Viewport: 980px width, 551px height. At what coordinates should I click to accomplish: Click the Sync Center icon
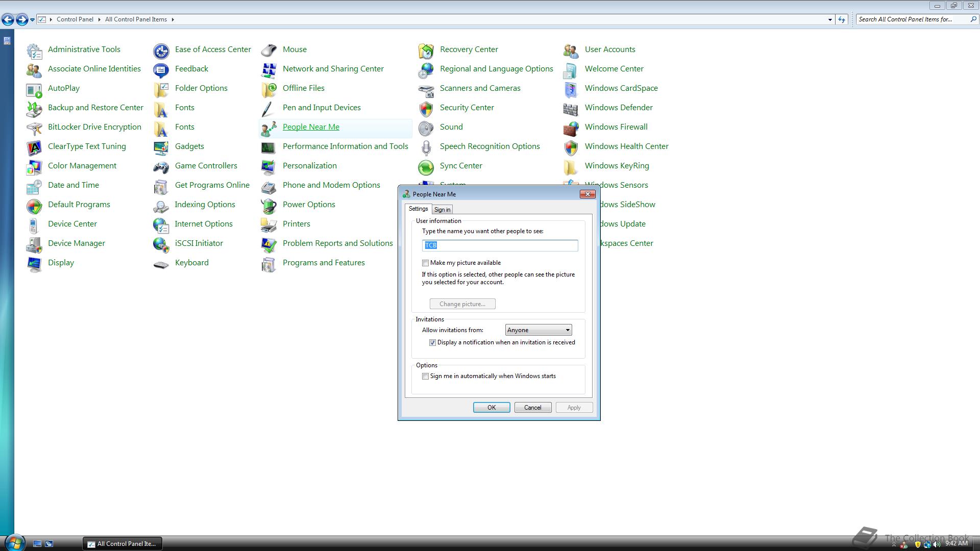click(426, 167)
